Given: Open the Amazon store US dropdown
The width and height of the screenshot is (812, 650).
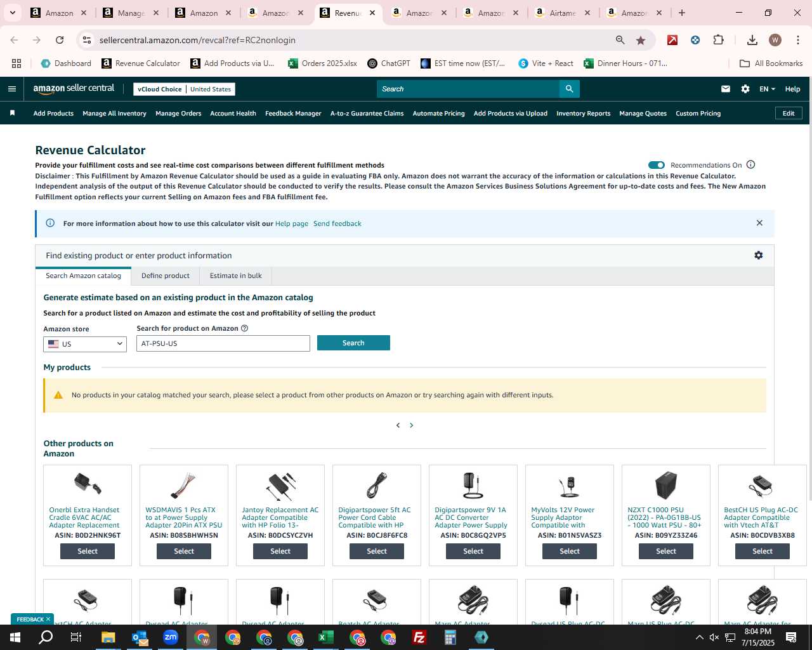Looking at the screenshot, I should click(x=85, y=343).
